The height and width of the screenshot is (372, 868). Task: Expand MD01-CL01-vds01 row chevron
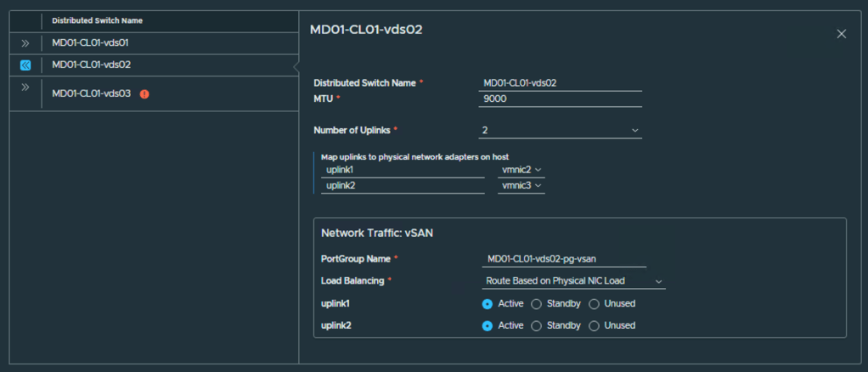25,42
